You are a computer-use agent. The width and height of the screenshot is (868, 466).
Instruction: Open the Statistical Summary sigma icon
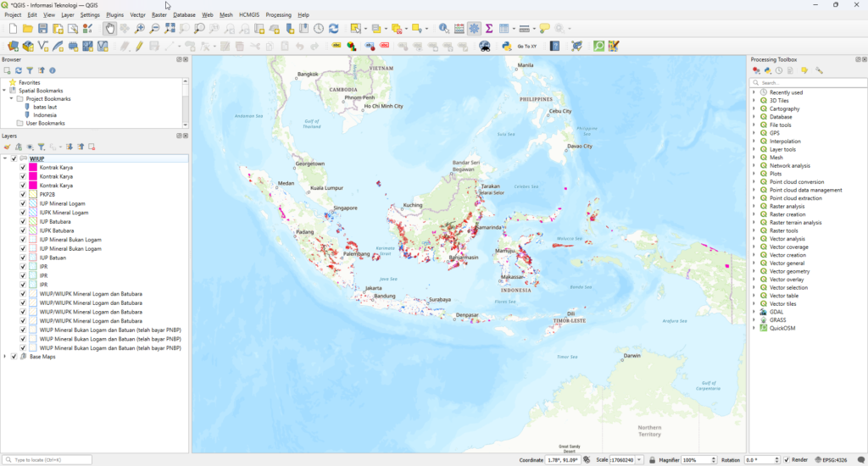click(x=489, y=29)
